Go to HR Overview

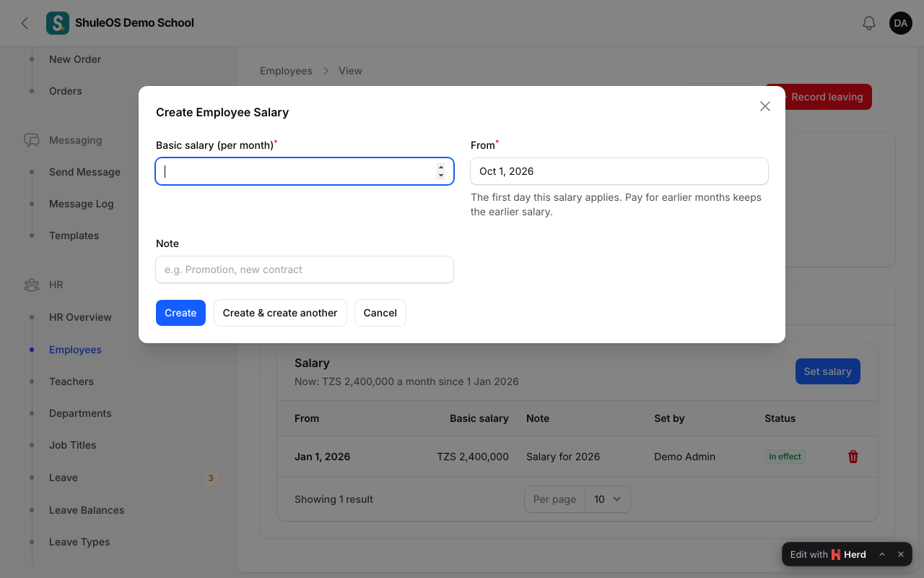(x=80, y=317)
